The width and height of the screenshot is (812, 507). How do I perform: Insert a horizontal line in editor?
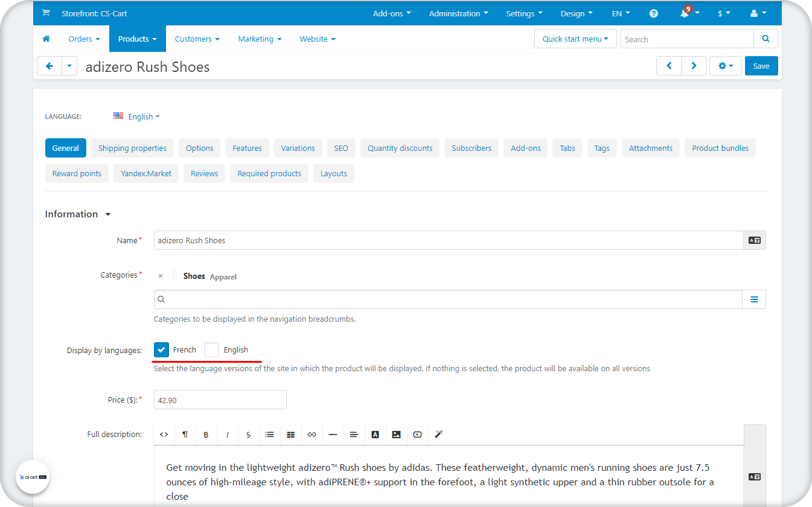point(333,435)
